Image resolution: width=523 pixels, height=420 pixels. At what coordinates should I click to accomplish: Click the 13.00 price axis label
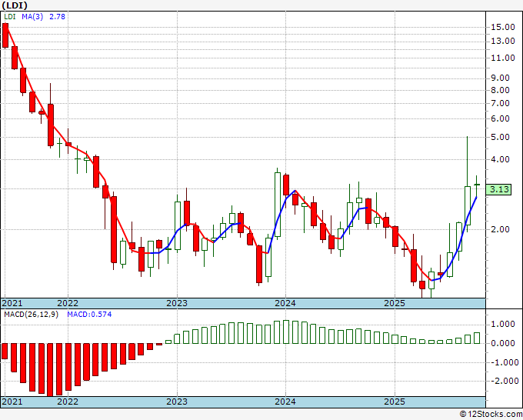(503, 41)
